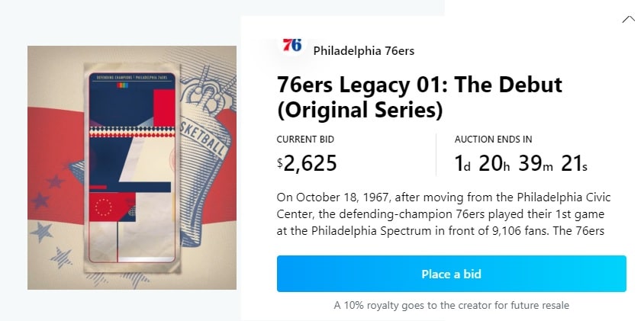Viewport: 644px width, 321px height.
Task: Collapse the panel with the top chevron
Action: [x=628, y=20]
